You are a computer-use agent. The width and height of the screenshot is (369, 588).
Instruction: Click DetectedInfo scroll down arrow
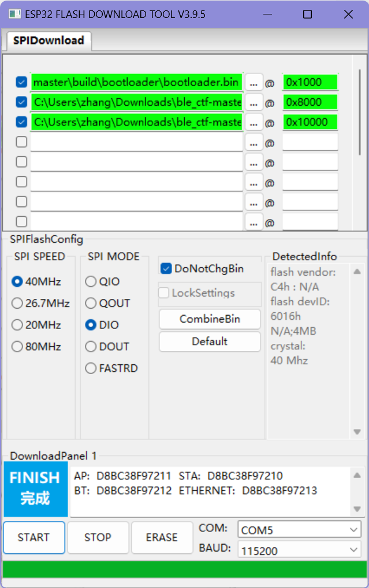click(x=357, y=432)
